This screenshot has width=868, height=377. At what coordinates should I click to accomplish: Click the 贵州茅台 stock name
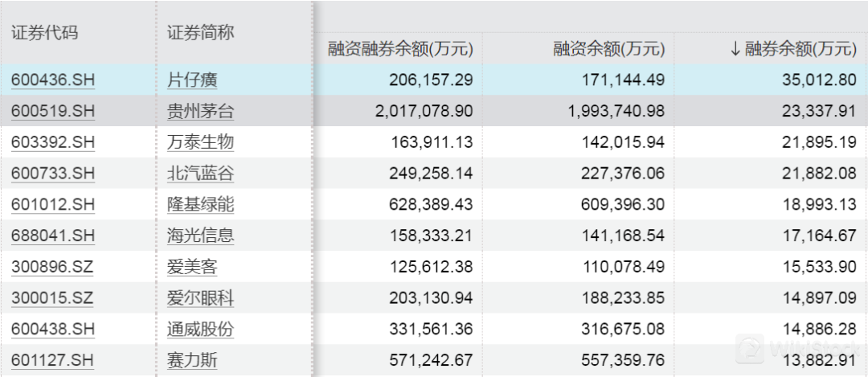pos(200,112)
